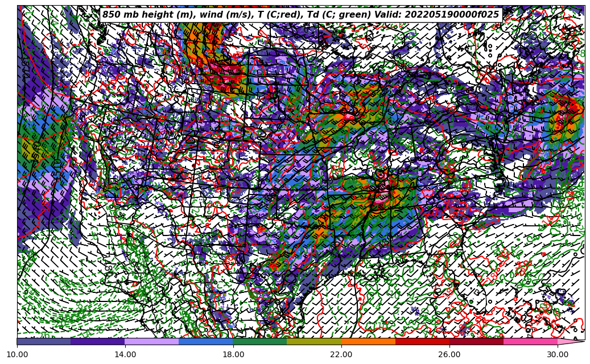
Task: Select the 22.00 colorbar tick label
Action: (341, 354)
